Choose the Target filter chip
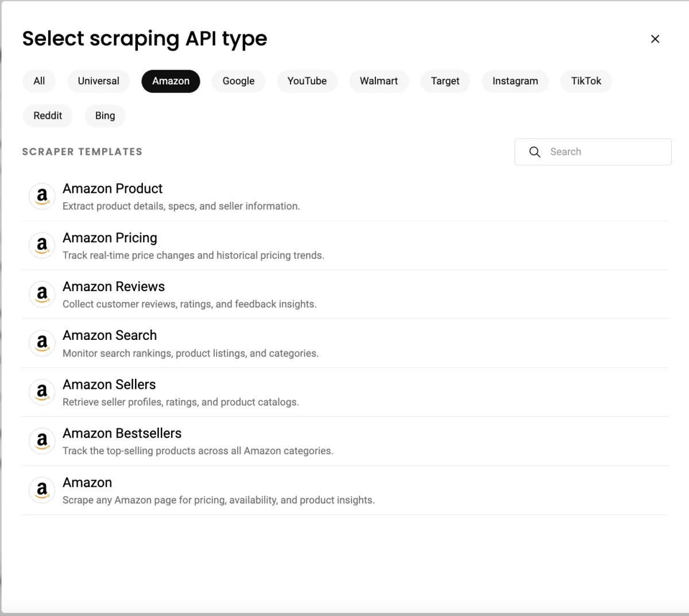The image size is (689, 616). (445, 81)
